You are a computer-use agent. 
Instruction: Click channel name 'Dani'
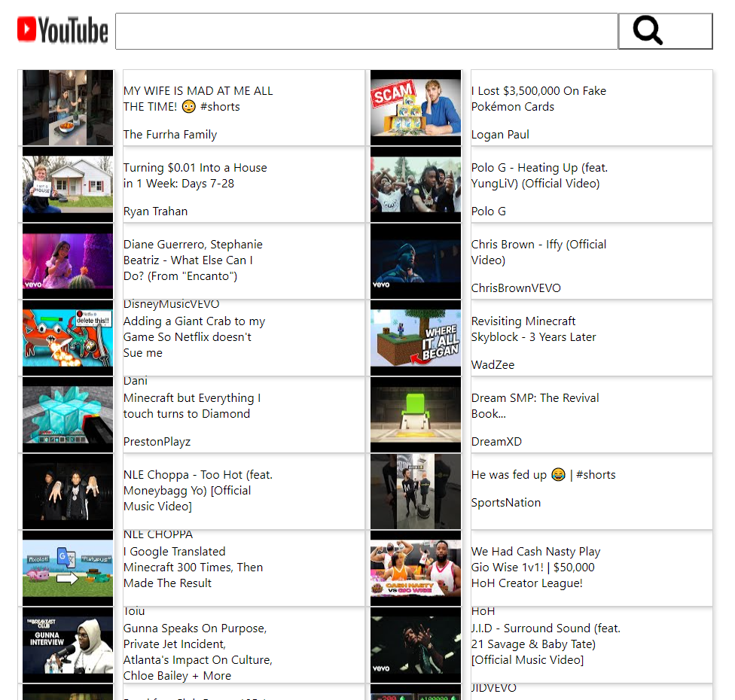click(135, 382)
